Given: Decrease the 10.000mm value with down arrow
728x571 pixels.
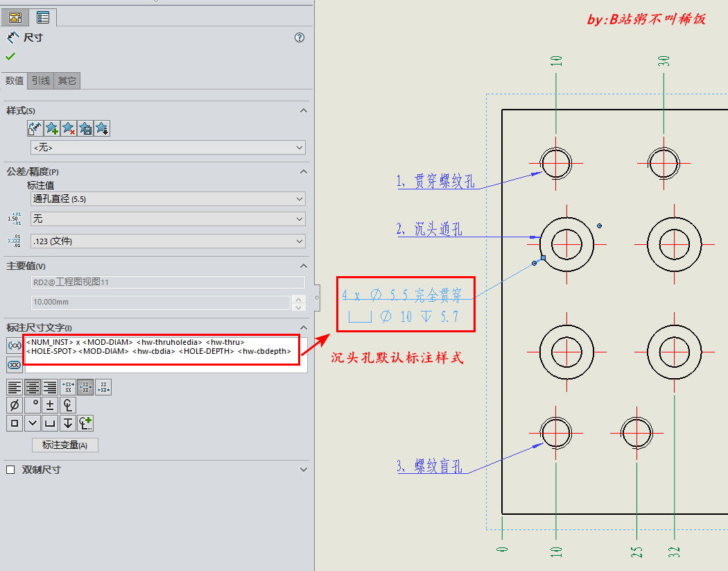Looking at the screenshot, I should [299, 307].
